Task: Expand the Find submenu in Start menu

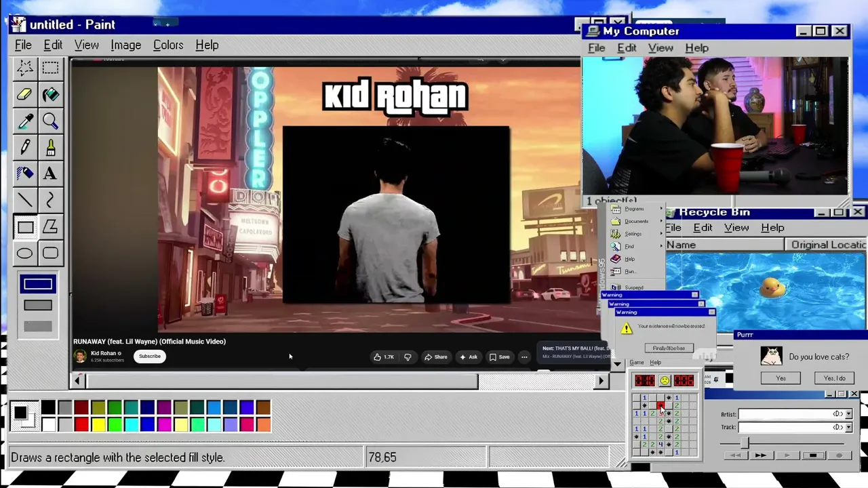Action: (636, 246)
